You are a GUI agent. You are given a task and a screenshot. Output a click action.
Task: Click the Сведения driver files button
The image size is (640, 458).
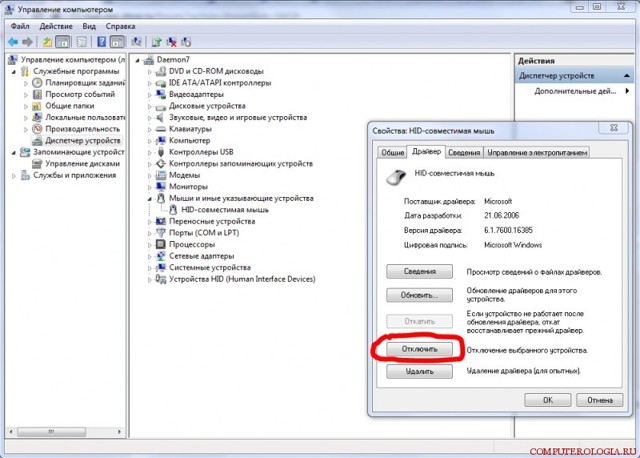tap(419, 271)
